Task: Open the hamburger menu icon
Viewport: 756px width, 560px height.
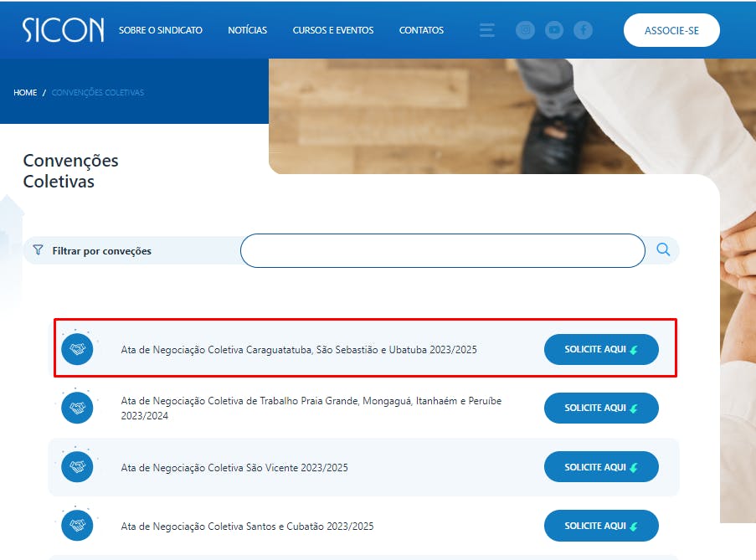Action: 487,30
